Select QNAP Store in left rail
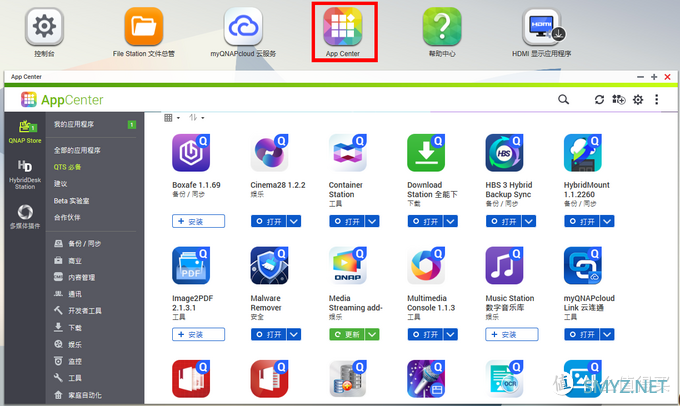680x406 pixels. [x=25, y=132]
